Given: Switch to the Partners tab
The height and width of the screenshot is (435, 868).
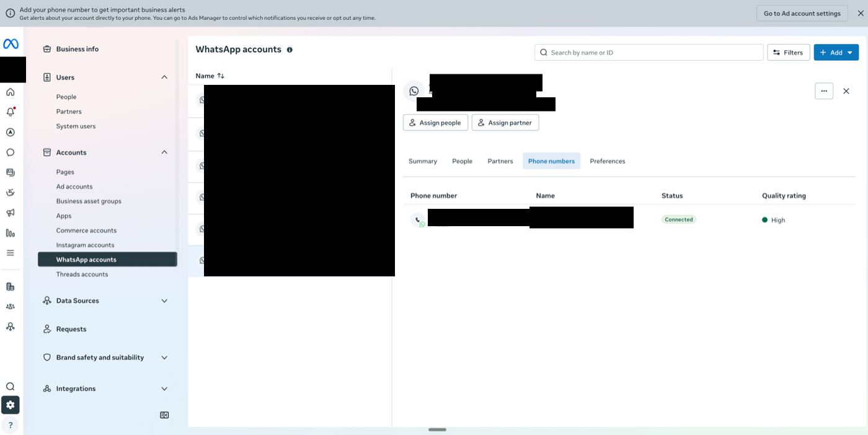Looking at the screenshot, I should click(x=500, y=161).
